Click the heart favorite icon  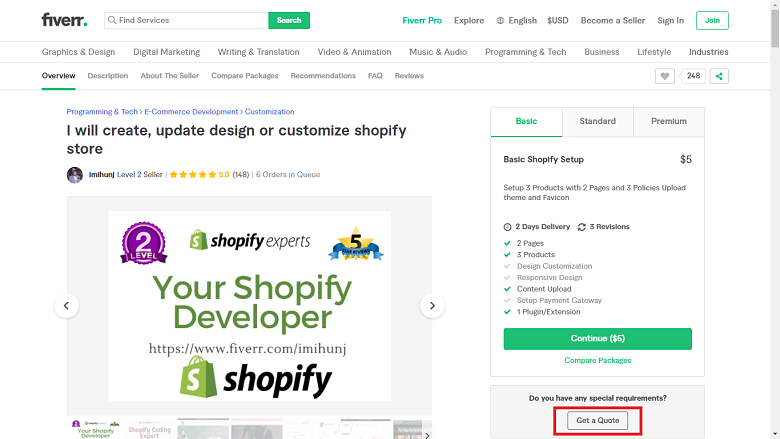(x=665, y=76)
